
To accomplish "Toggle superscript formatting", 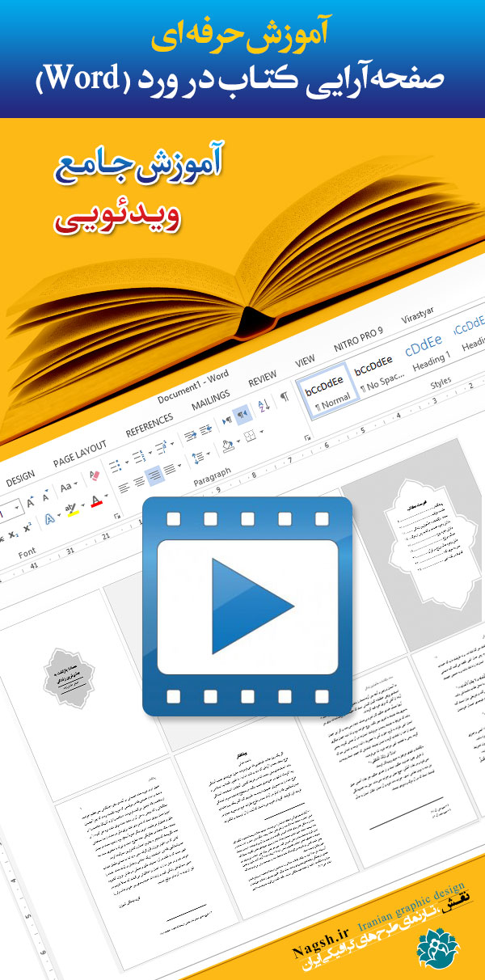I will (x=27, y=528).
